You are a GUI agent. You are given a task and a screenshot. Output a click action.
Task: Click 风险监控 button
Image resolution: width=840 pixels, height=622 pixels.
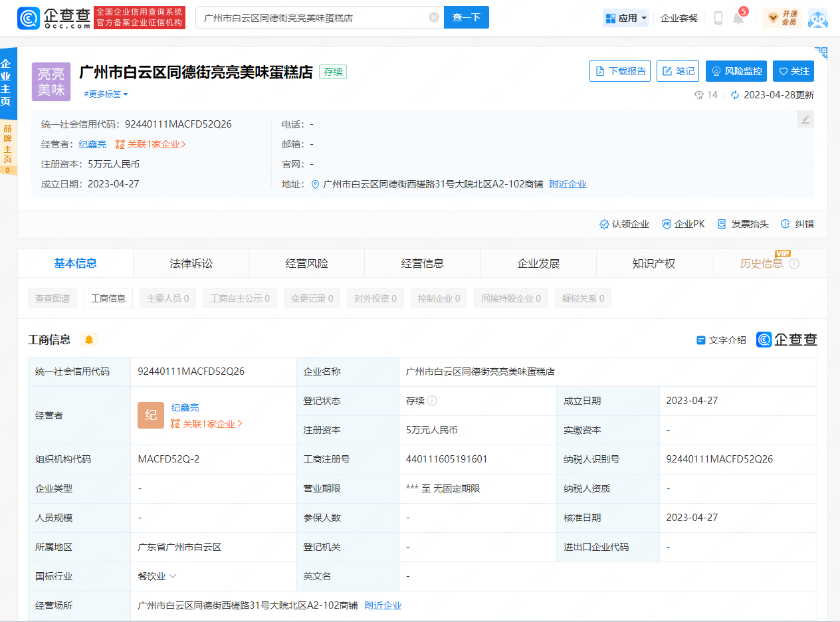pos(736,71)
